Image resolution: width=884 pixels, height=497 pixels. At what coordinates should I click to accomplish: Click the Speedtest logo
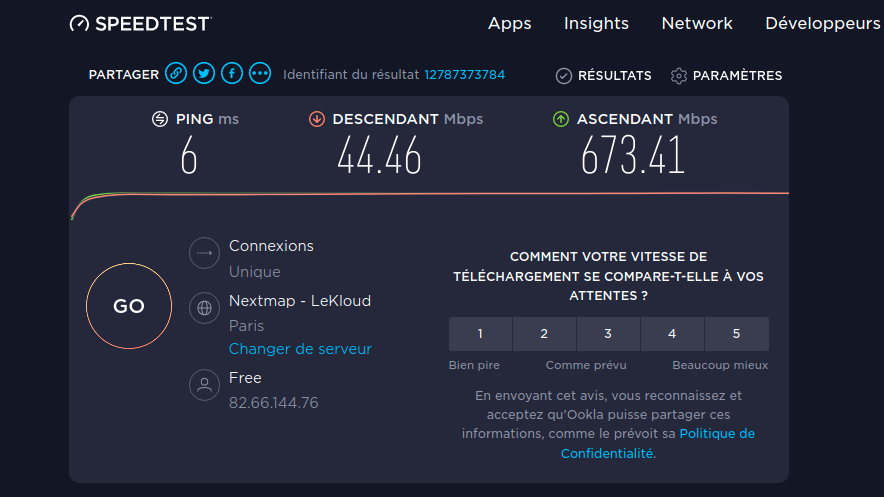point(140,23)
